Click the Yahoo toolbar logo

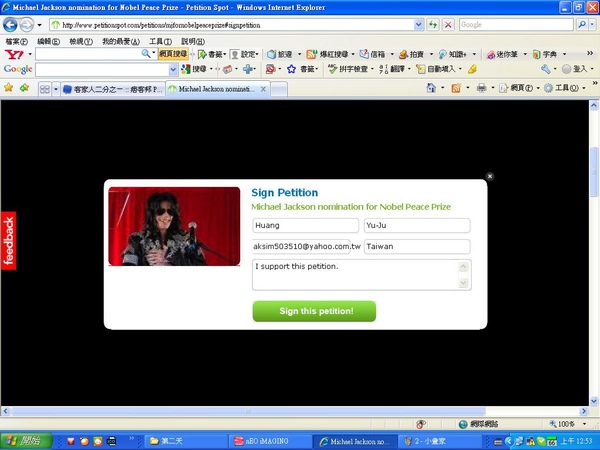(x=14, y=54)
